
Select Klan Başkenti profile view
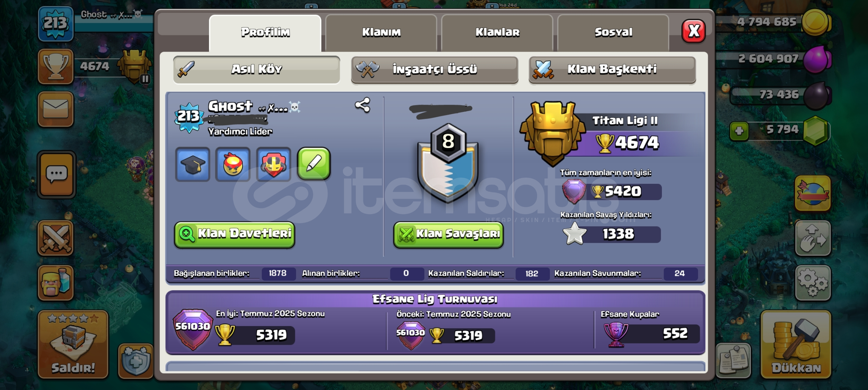(x=612, y=70)
